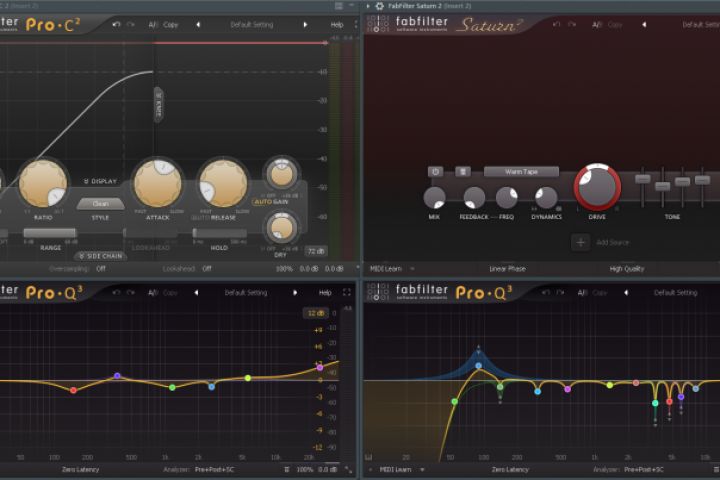Image resolution: width=720 pixels, height=480 pixels.
Task: Click the Knee handle on compressor curve
Action: tap(158, 105)
